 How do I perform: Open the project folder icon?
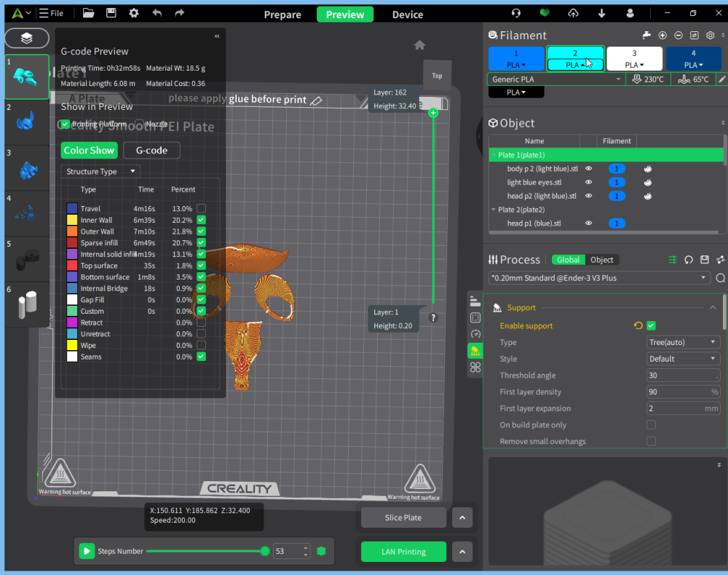tap(88, 13)
